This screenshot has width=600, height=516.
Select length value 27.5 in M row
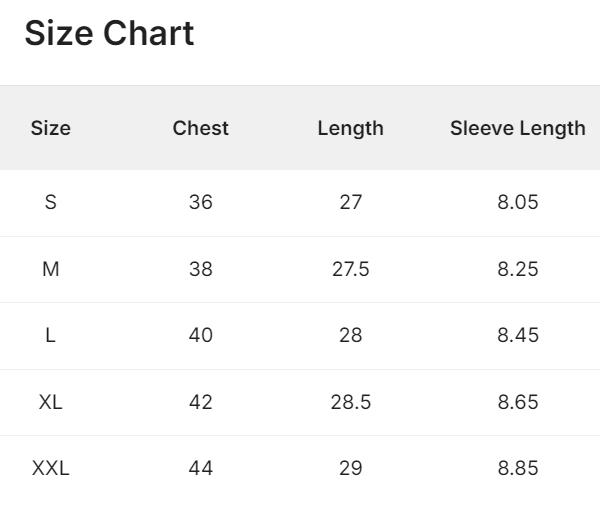[x=351, y=269]
